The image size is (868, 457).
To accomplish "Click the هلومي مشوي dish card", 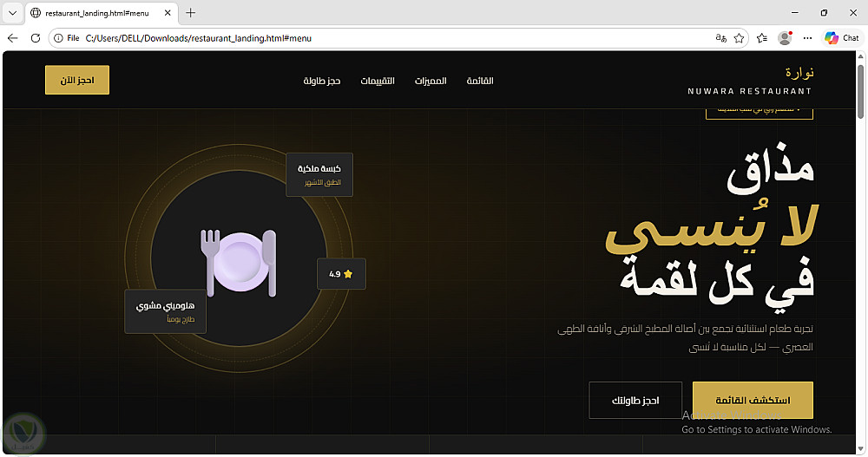I will pyautogui.click(x=166, y=311).
